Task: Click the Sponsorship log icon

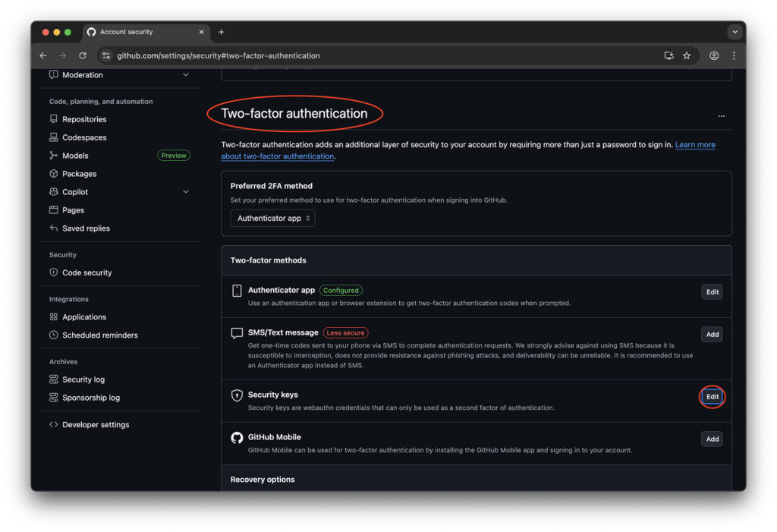Action: coord(54,398)
